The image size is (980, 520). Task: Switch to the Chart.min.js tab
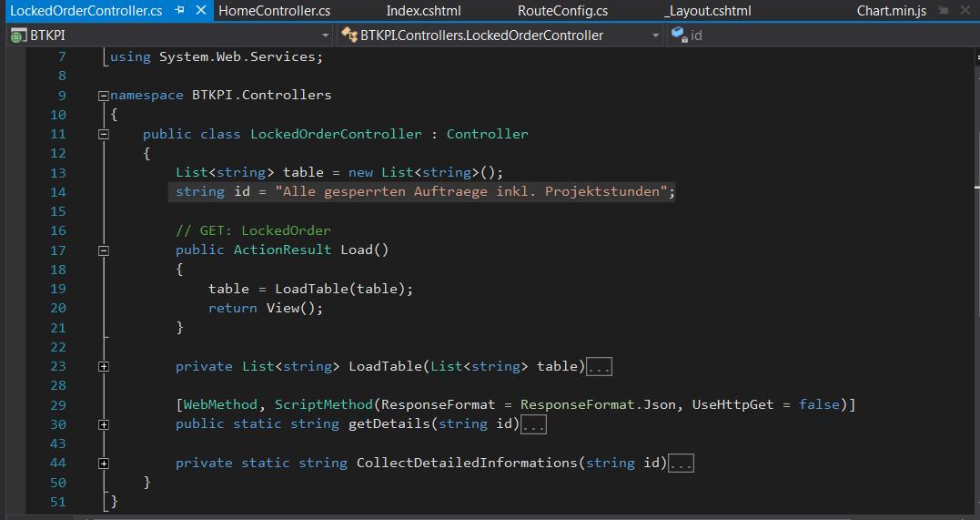coord(892,11)
